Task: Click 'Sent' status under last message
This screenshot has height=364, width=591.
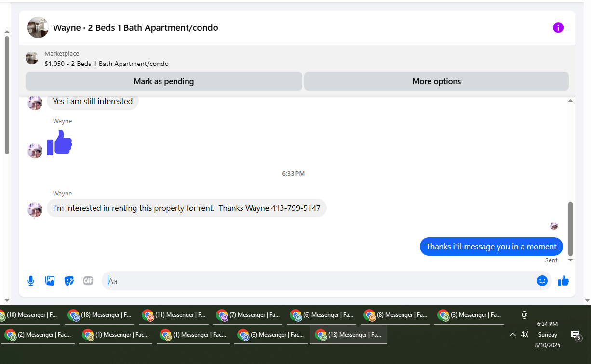Action: coord(551,260)
